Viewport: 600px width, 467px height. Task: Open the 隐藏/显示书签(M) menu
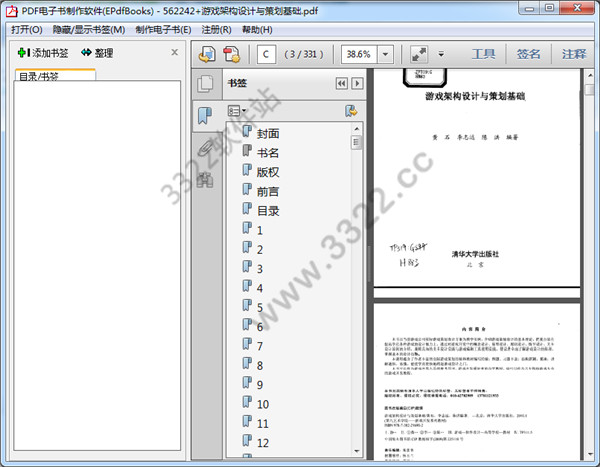(x=89, y=30)
